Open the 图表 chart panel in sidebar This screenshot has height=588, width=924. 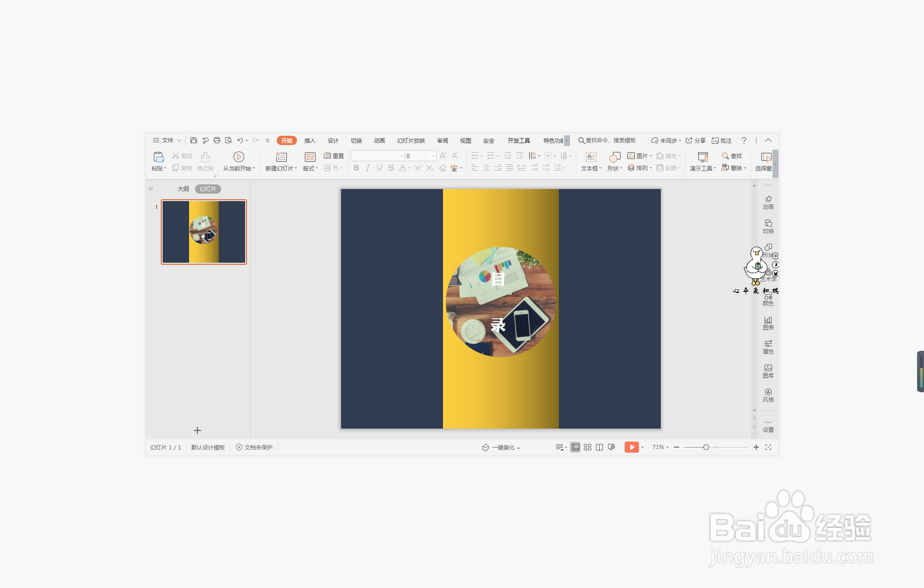click(x=768, y=323)
